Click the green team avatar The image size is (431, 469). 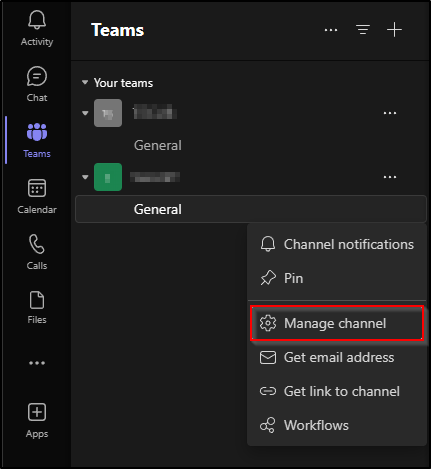(108, 177)
